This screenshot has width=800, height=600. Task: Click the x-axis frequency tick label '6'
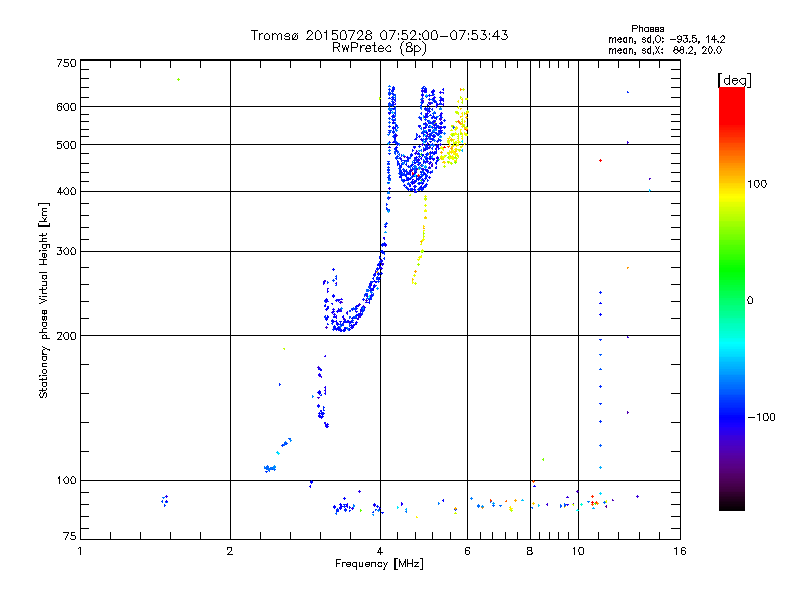(x=467, y=552)
